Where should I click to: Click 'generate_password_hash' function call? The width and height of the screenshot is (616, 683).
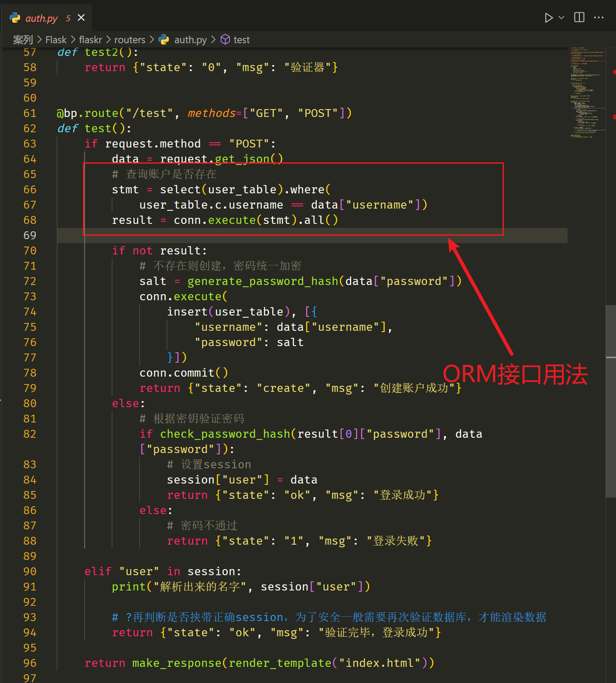(x=263, y=281)
